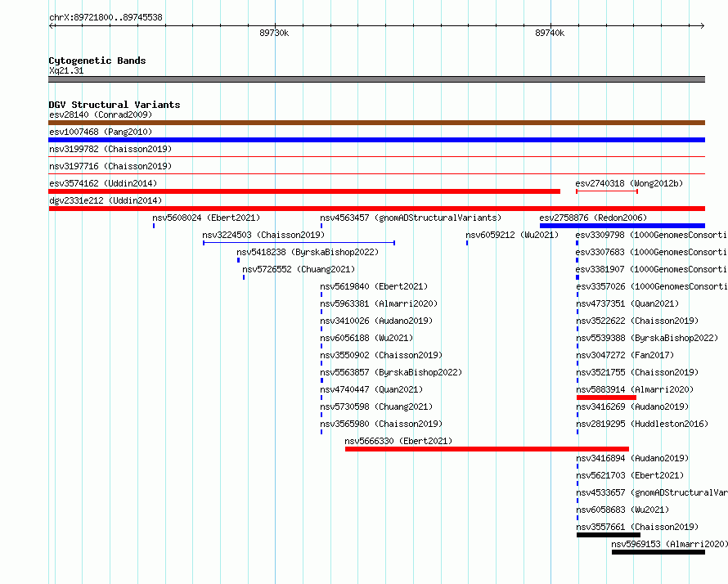Viewport: 728px width, 584px height.
Task: Open the nsv5619840 (Ebert2021) label
Action: point(374,286)
